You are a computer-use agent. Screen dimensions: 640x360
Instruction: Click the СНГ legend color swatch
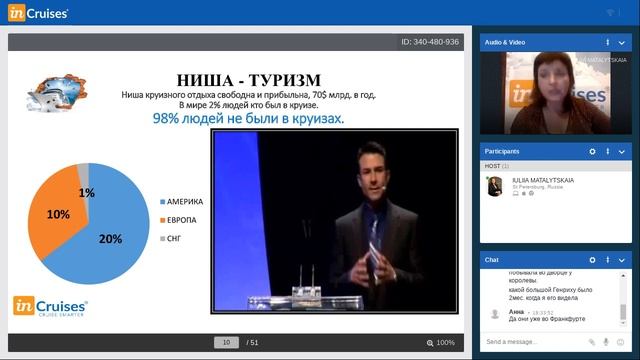pos(162,239)
